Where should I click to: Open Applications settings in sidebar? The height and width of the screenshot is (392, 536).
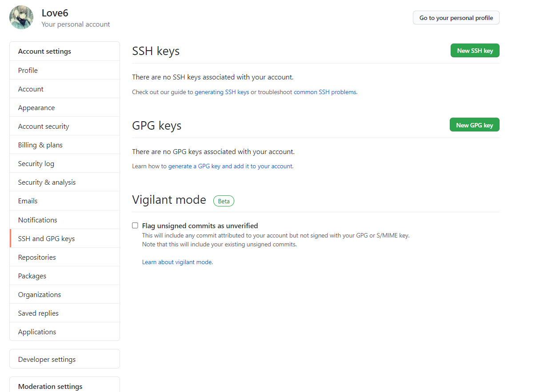[x=64, y=332]
